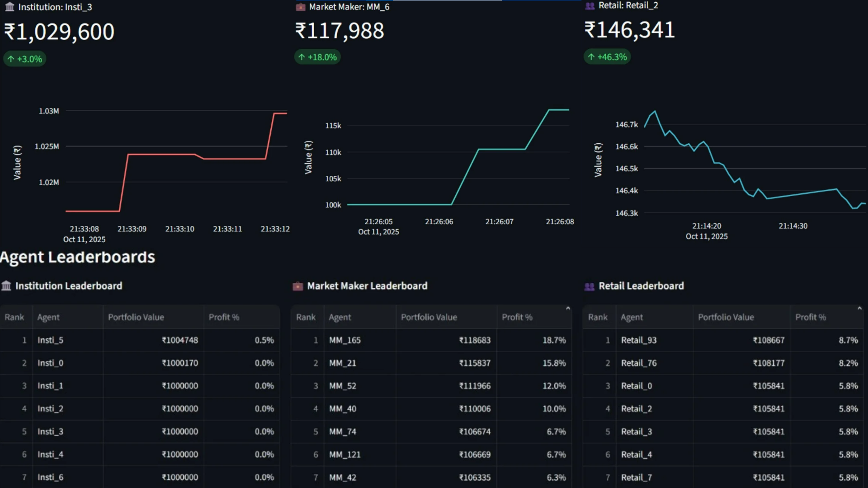
Task: Sort Market Maker table by Portfolio Value
Action: pos(429,317)
